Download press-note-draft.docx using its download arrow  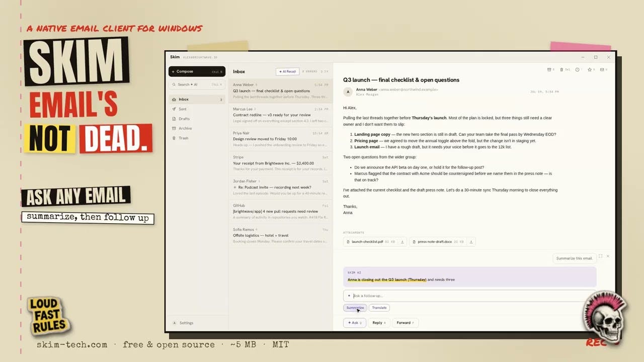[471, 242]
